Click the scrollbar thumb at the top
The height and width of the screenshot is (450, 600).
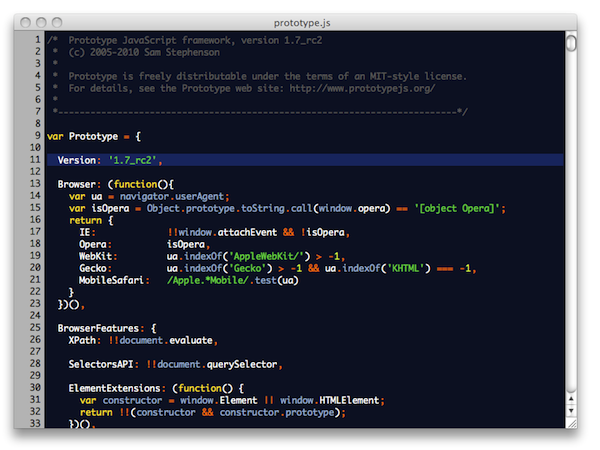[x=571, y=42]
